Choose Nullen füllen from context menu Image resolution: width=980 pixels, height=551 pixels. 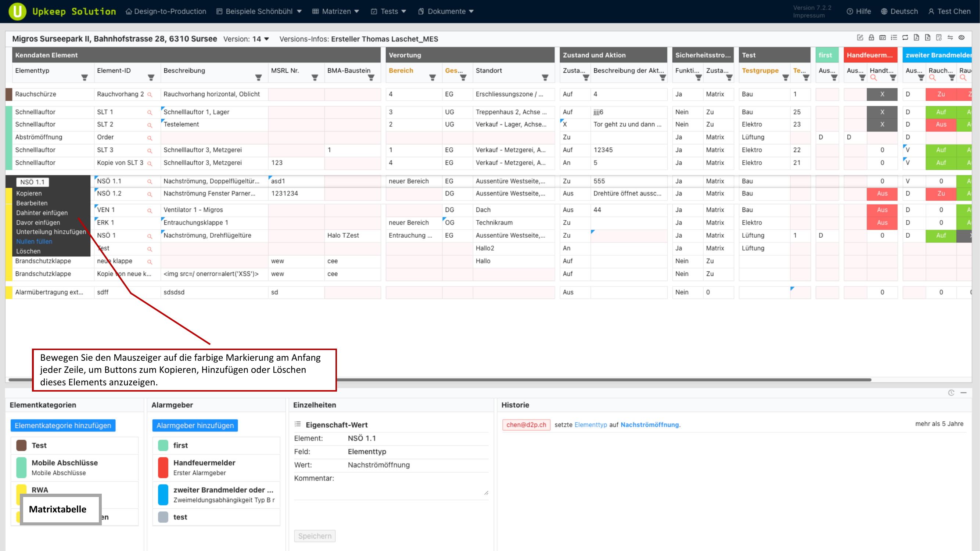tap(34, 241)
